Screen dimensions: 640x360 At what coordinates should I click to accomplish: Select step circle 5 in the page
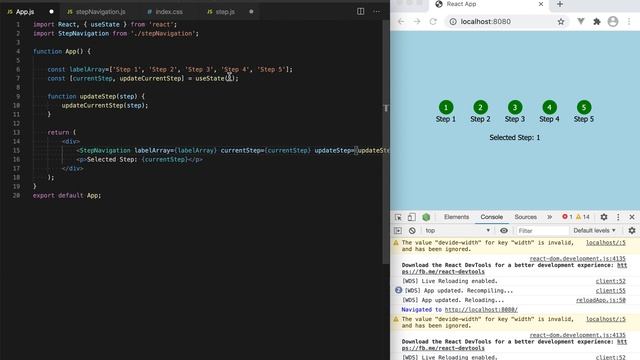click(584, 107)
